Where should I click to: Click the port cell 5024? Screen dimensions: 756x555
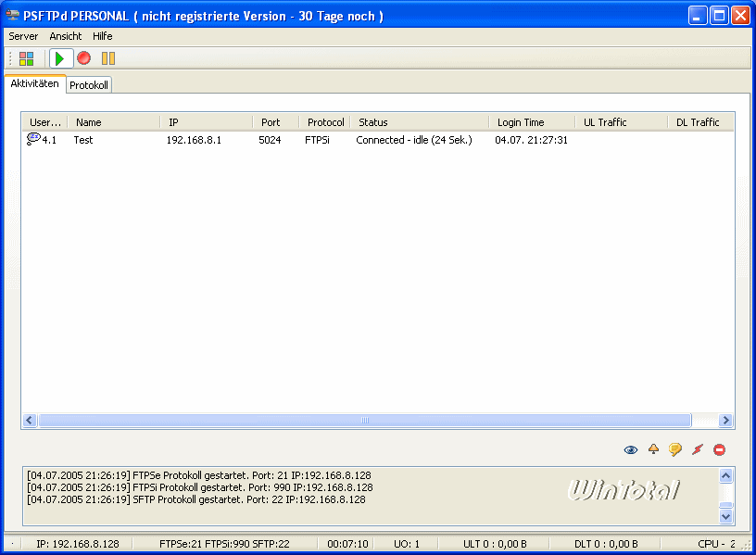point(270,140)
